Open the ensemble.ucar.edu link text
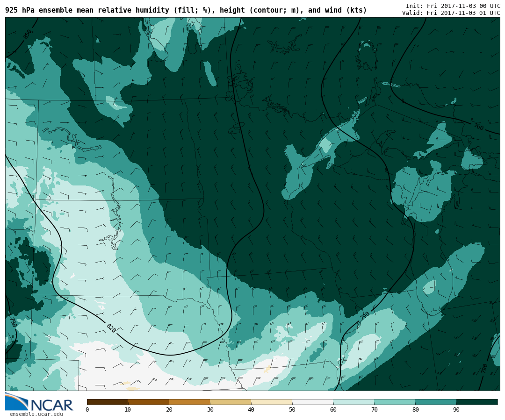Viewport: 505px width, 420px height. coord(36,414)
